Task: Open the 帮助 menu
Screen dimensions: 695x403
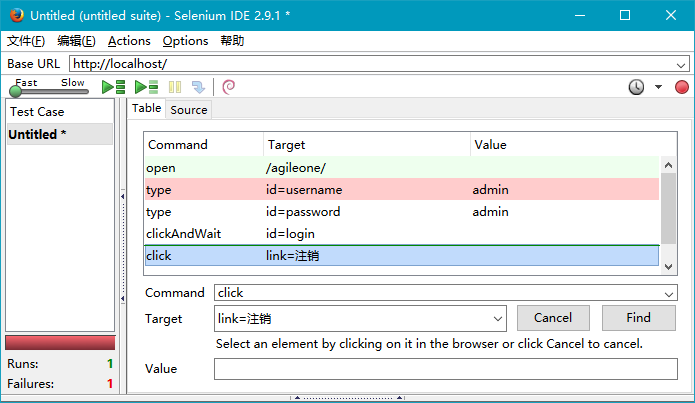Action: (232, 41)
